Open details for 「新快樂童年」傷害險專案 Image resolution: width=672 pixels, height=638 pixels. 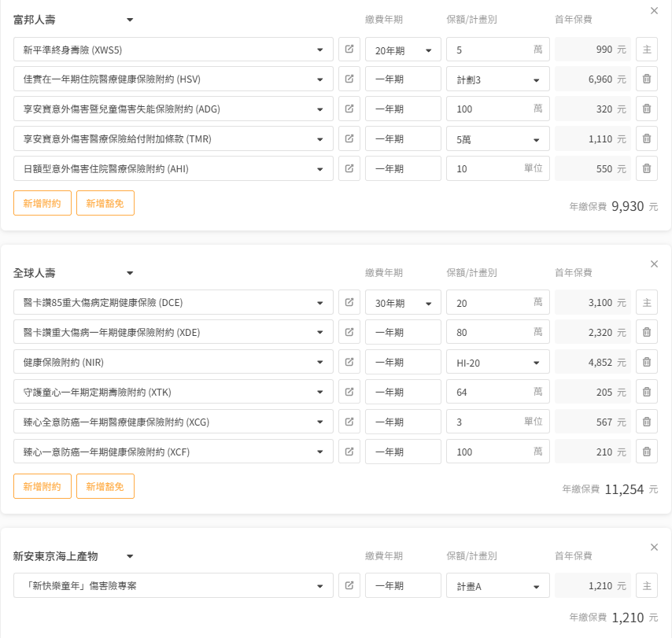pyautogui.click(x=349, y=586)
